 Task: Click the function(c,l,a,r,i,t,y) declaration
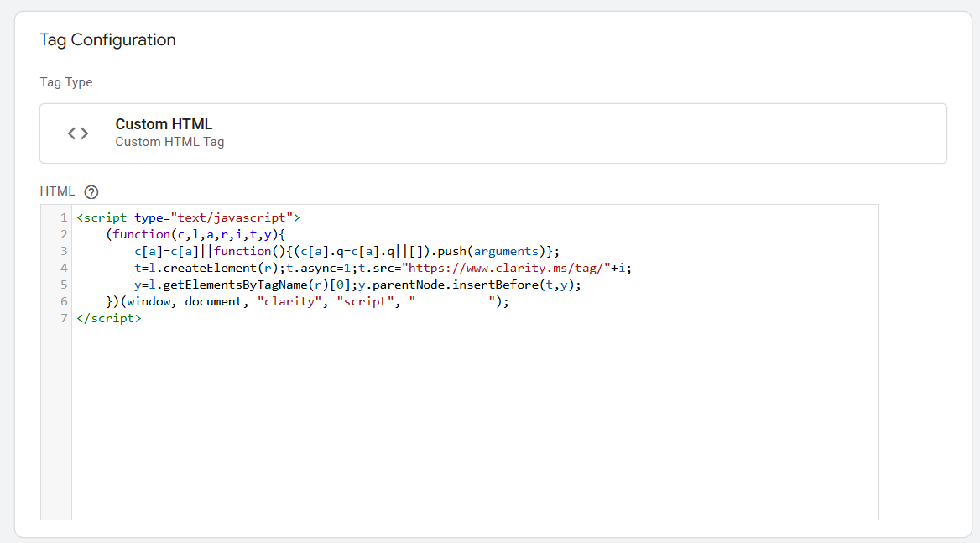(x=195, y=234)
